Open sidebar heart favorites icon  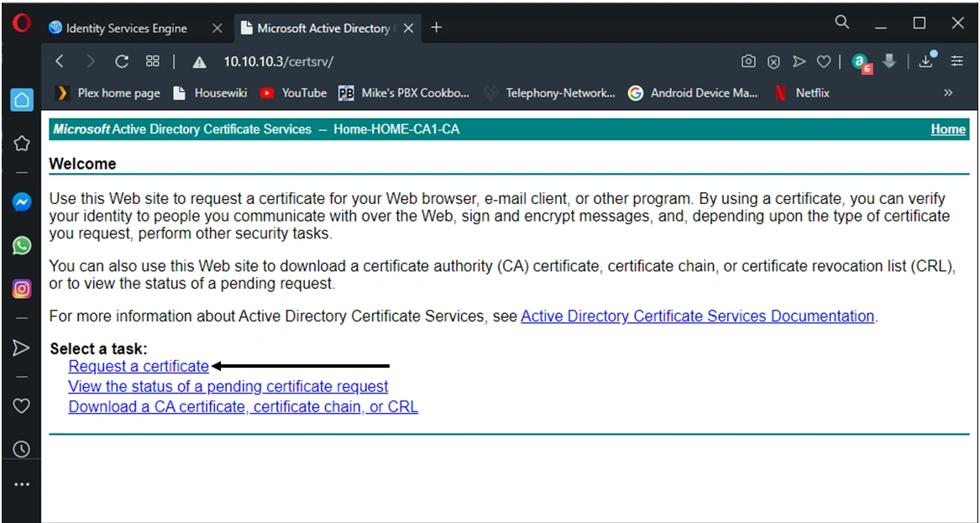click(22, 406)
